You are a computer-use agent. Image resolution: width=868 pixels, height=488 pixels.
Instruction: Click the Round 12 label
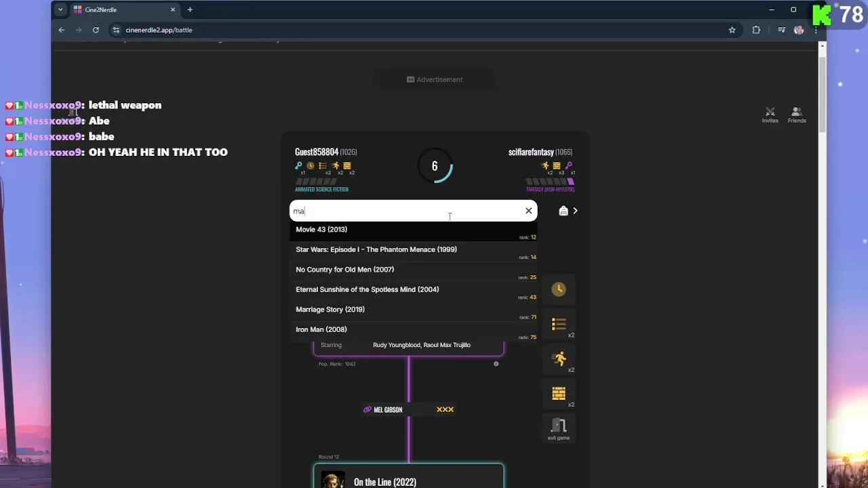point(329,457)
